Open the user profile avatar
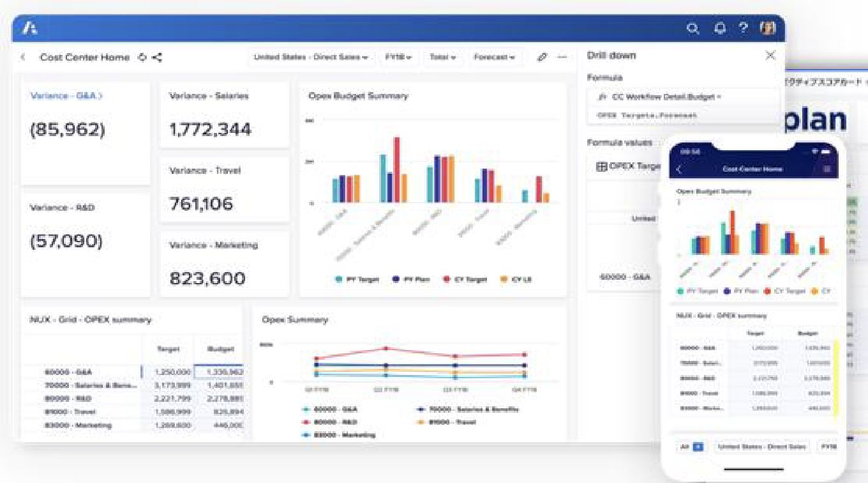Image resolution: width=868 pixels, height=483 pixels. (x=768, y=29)
